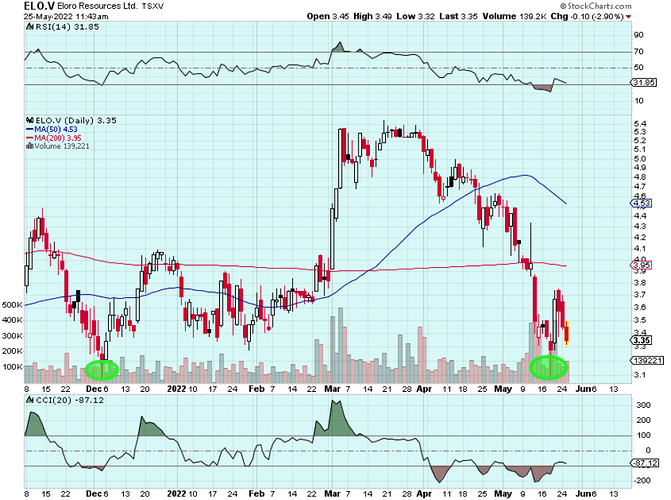Click the CCI(20) -87.12 legend label
The width and height of the screenshot is (671, 500).
click(70, 400)
